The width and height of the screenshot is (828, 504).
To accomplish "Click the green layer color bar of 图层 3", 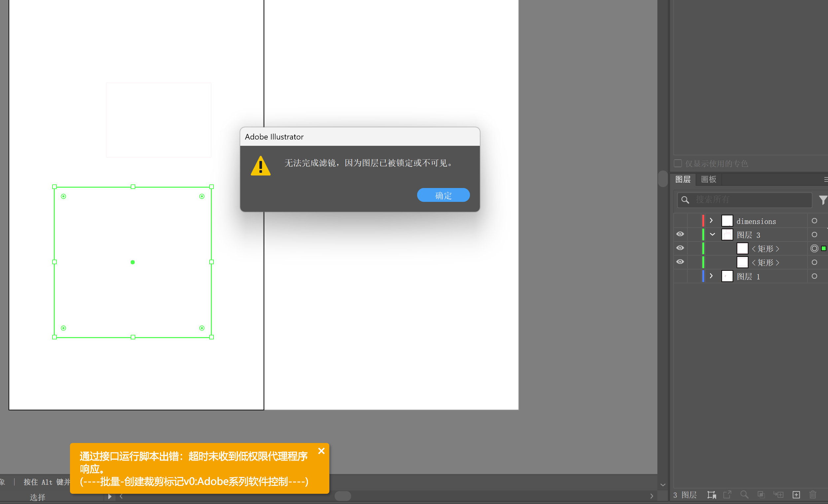I will [703, 235].
